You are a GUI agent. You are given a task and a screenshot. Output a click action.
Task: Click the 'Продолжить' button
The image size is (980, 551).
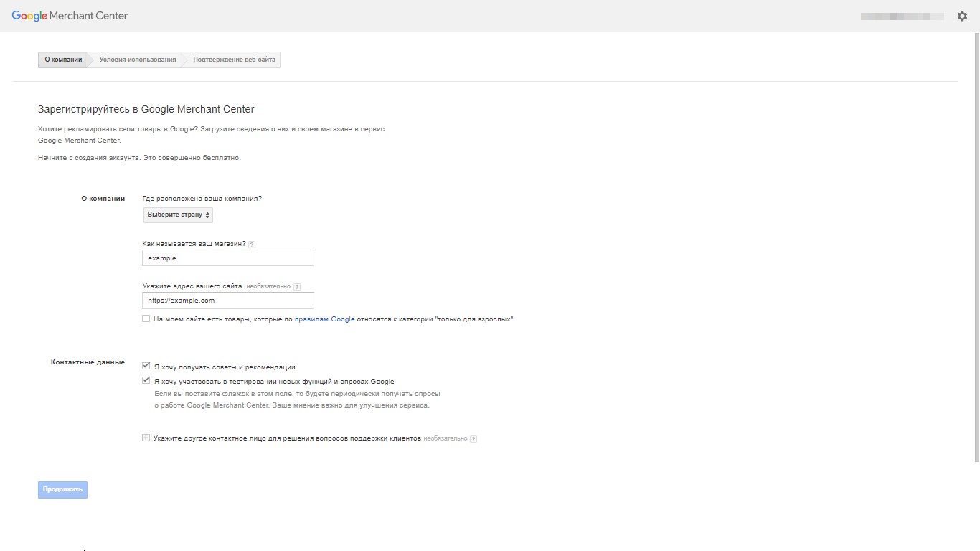click(62, 489)
